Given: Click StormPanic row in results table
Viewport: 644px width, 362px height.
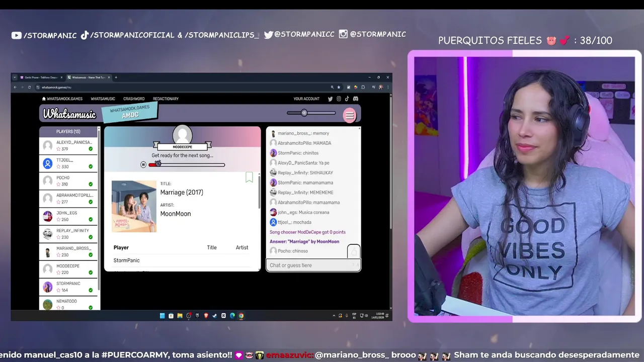Looking at the screenshot, I should tap(181, 260).
